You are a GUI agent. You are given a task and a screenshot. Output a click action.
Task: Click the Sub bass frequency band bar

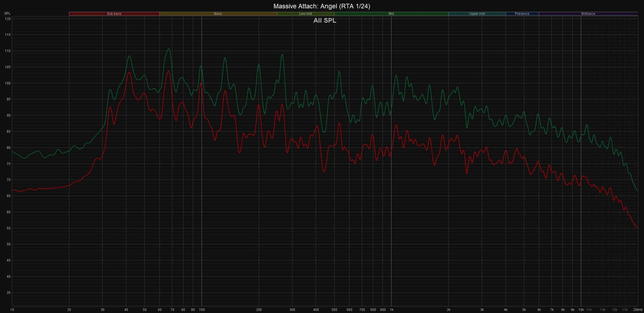[114, 14]
